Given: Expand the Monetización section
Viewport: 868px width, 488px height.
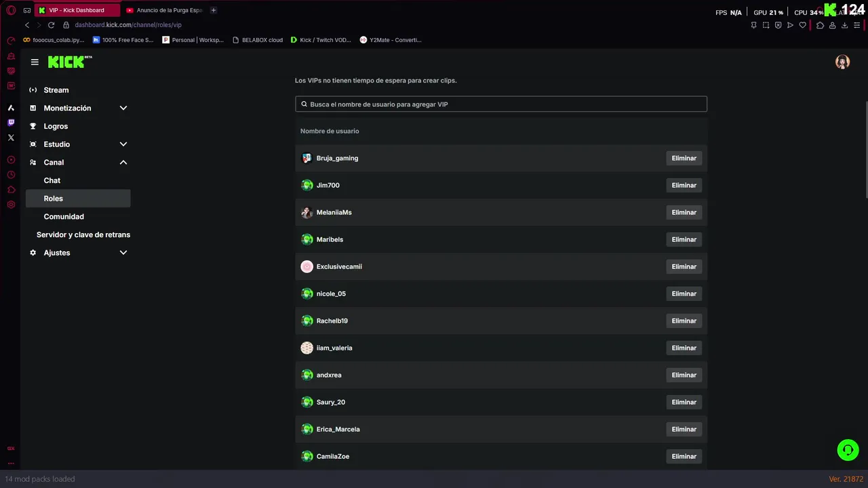Looking at the screenshot, I should pos(123,108).
